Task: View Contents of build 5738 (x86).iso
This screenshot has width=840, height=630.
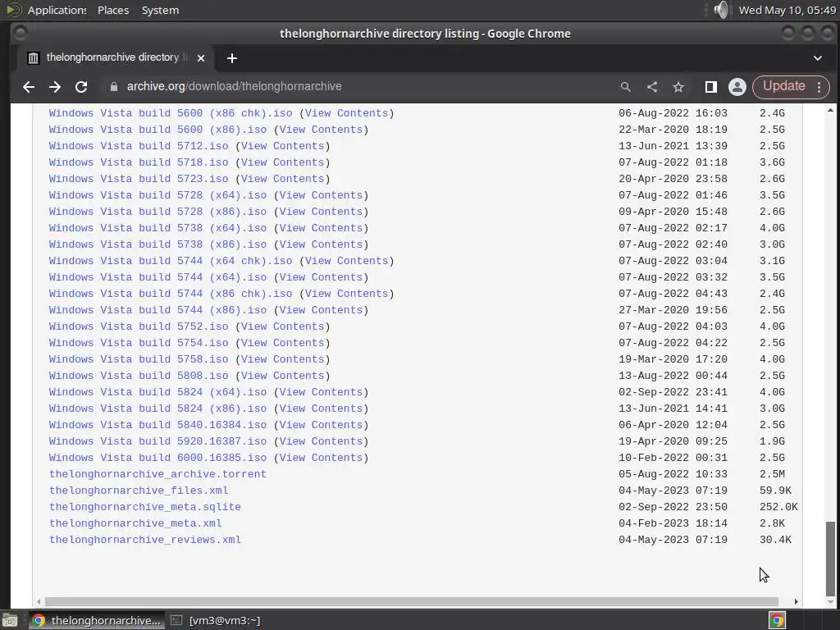Action: (x=321, y=244)
